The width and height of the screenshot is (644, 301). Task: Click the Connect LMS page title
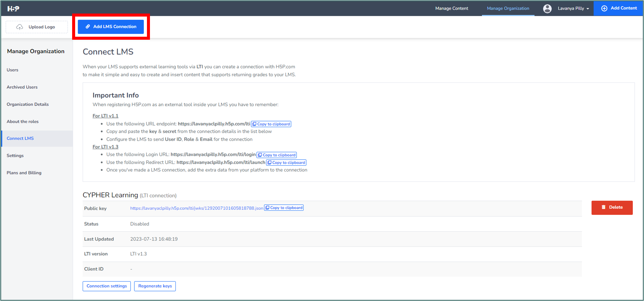click(108, 52)
